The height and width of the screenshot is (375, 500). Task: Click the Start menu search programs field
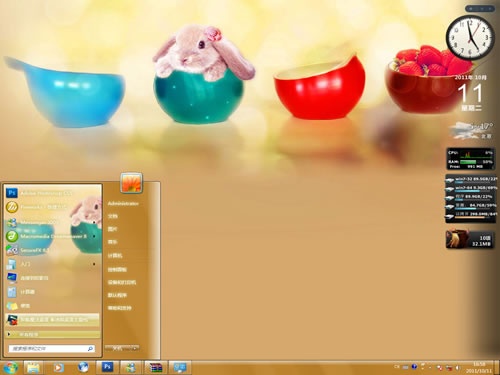pos(51,349)
